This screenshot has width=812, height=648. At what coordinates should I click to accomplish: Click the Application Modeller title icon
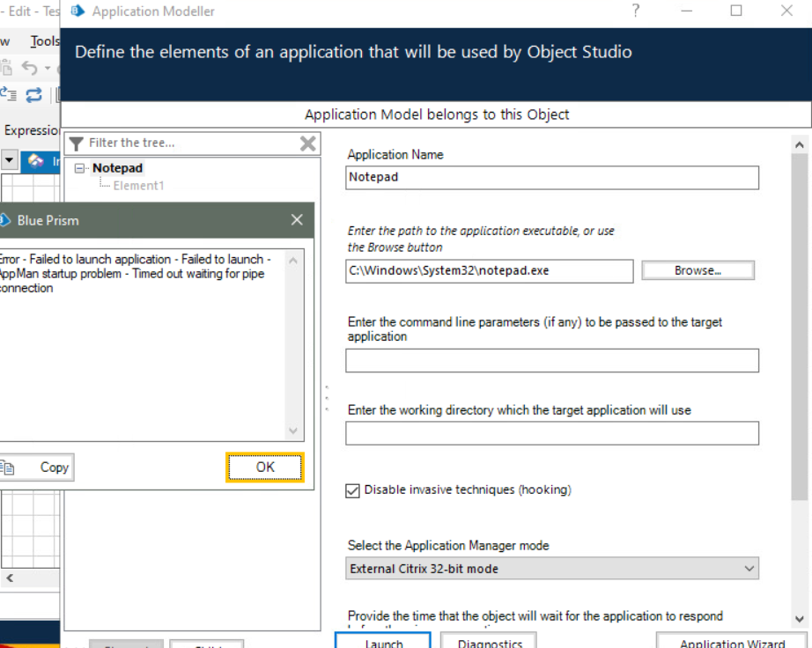point(78,11)
